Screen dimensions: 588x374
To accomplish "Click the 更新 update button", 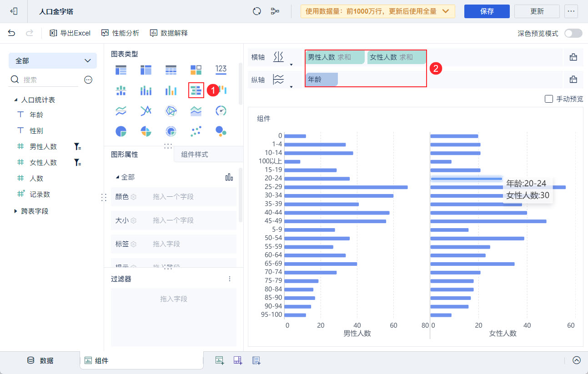I will [537, 11].
